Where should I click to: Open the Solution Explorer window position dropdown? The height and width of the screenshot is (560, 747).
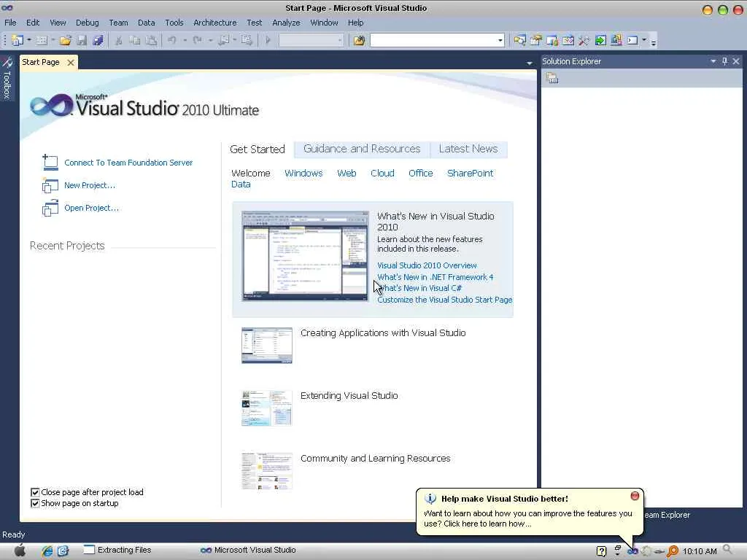click(713, 61)
